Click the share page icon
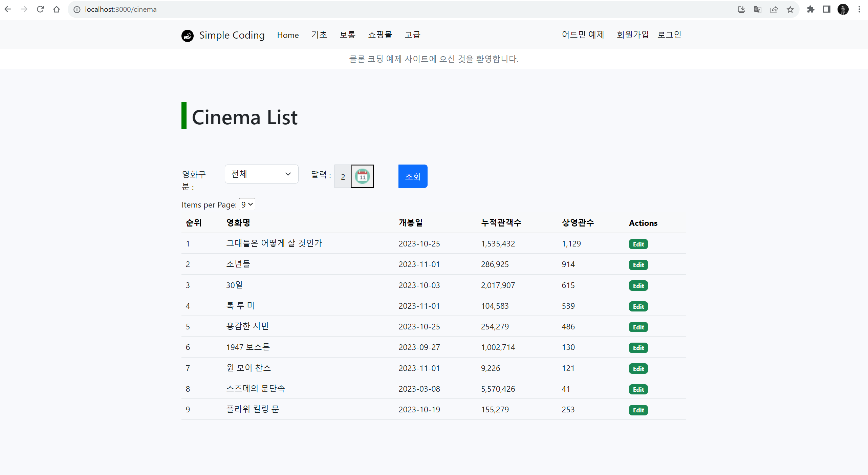This screenshot has width=868, height=475. coord(774,9)
